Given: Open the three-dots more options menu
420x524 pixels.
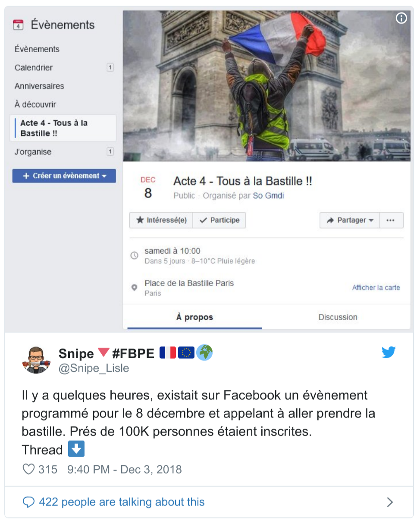Looking at the screenshot, I should coord(391,220).
